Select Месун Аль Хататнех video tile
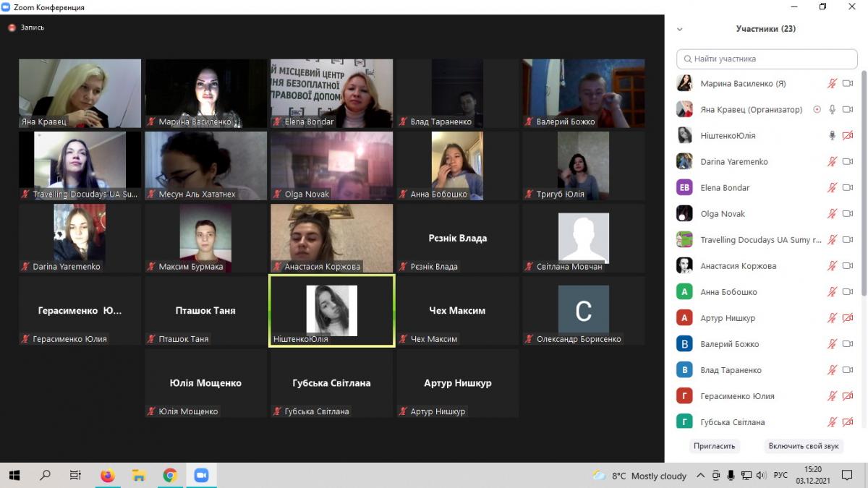The image size is (868, 488). [x=206, y=166]
